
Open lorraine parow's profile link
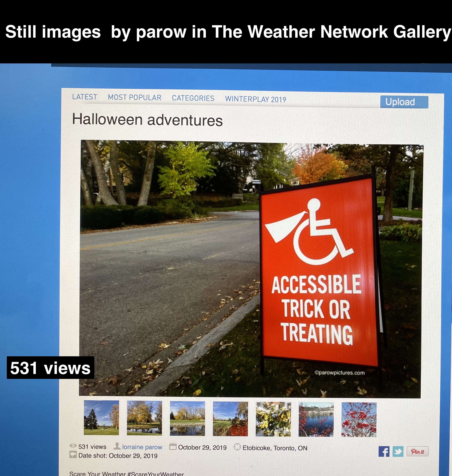(142, 447)
